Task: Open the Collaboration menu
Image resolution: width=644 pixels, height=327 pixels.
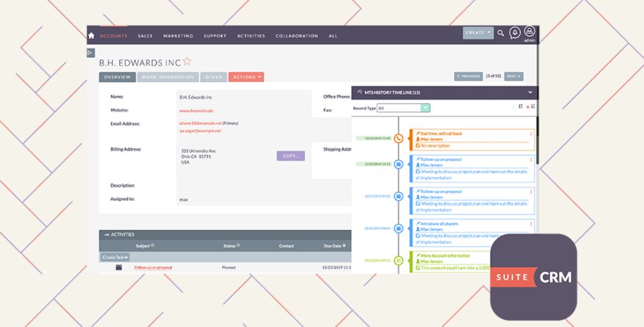Action: (x=297, y=36)
